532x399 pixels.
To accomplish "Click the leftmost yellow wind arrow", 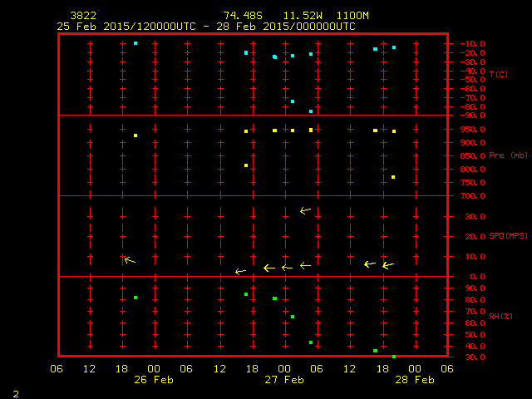I will coord(129,260).
